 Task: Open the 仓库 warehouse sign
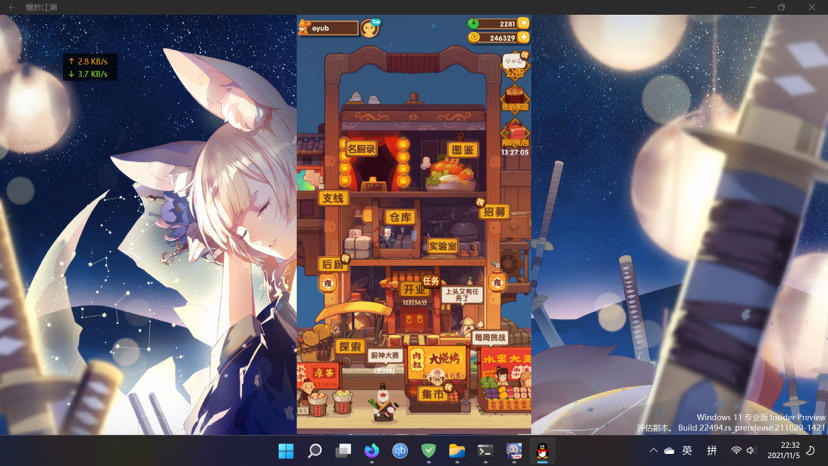point(400,217)
